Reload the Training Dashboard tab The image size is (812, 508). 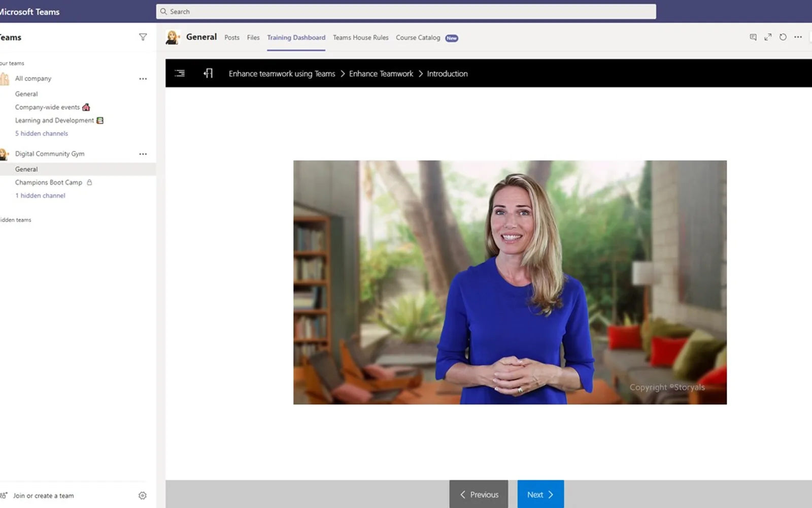(x=783, y=37)
